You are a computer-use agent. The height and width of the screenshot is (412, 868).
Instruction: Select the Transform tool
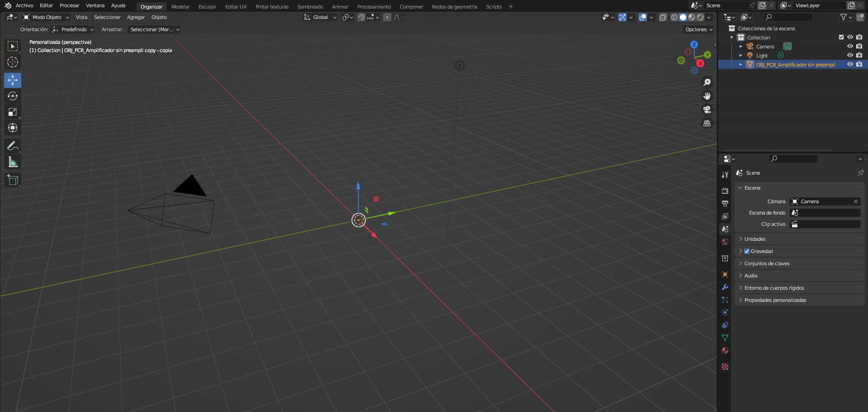13,128
